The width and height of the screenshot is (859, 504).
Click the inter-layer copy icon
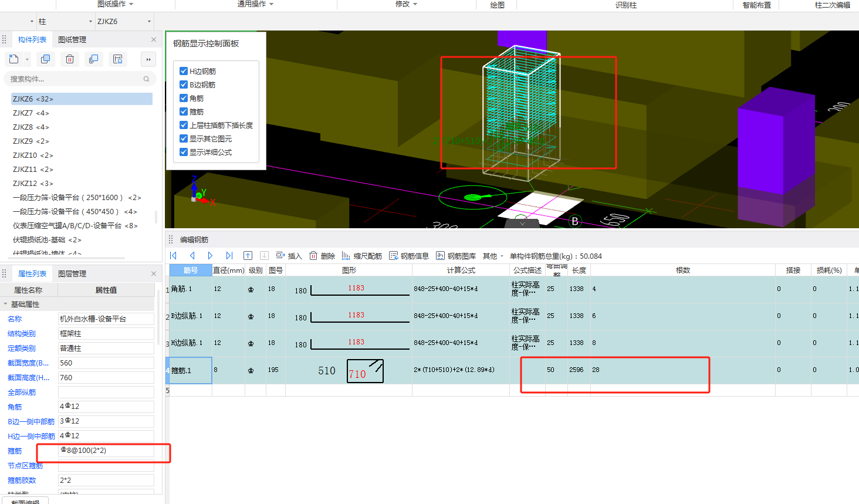(x=93, y=59)
